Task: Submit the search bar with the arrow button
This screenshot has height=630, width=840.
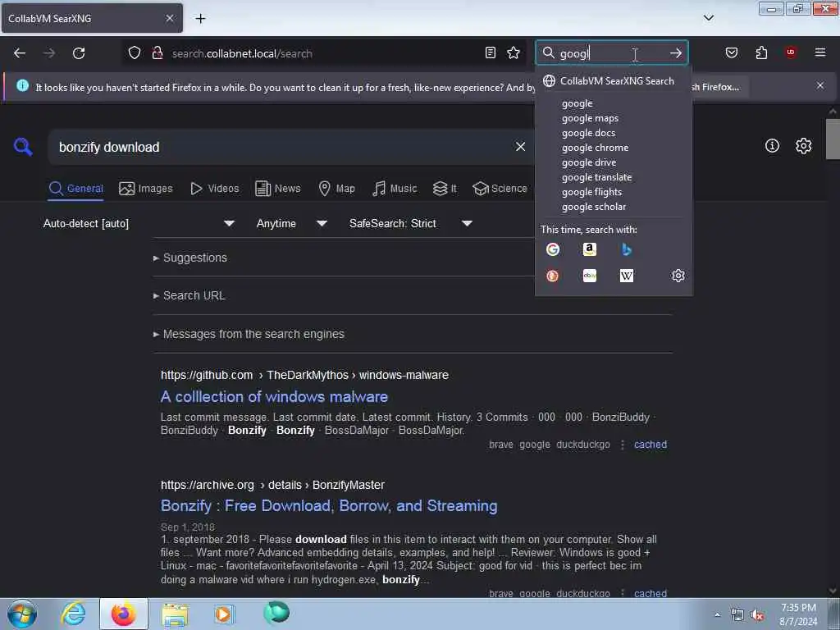Action: (676, 53)
